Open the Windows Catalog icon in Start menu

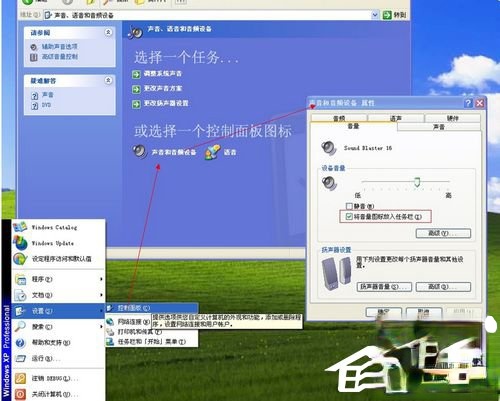pos(20,227)
